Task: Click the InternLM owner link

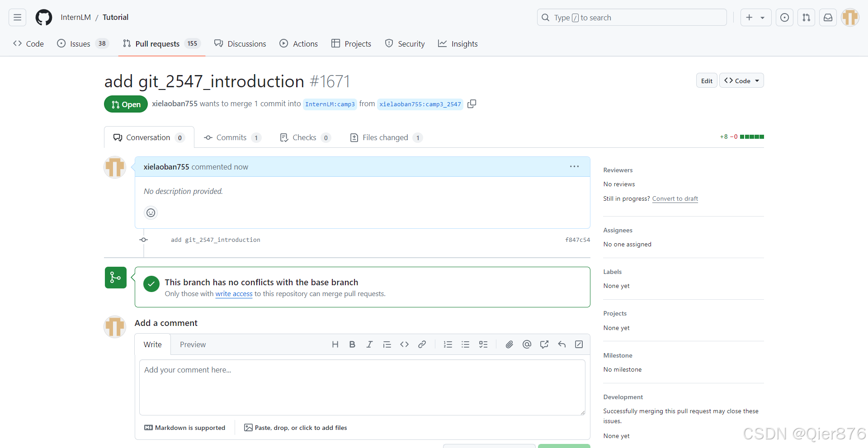Action: (x=75, y=17)
